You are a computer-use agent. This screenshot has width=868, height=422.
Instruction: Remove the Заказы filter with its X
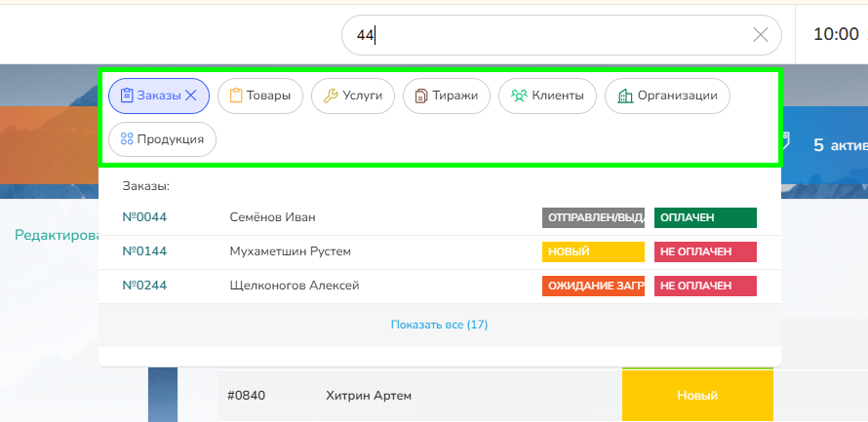pos(191,96)
